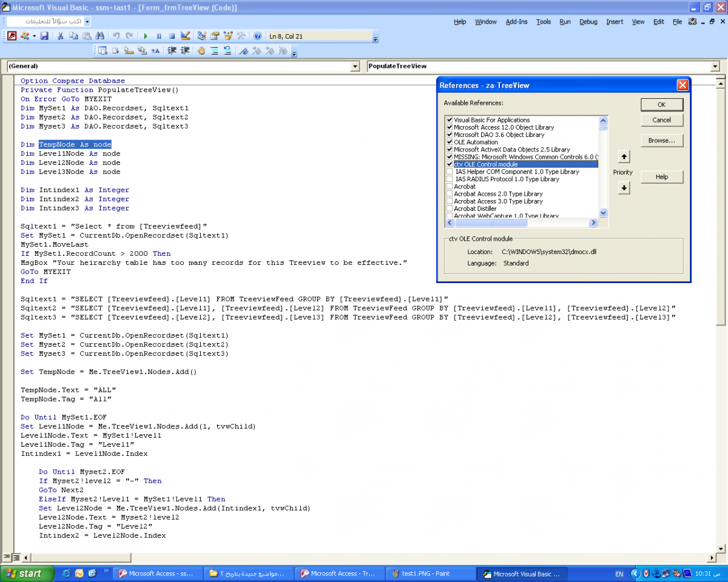This screenshot has height=582, width=728.
Task: Open the Object Browser icon
Action: point(228,36)
